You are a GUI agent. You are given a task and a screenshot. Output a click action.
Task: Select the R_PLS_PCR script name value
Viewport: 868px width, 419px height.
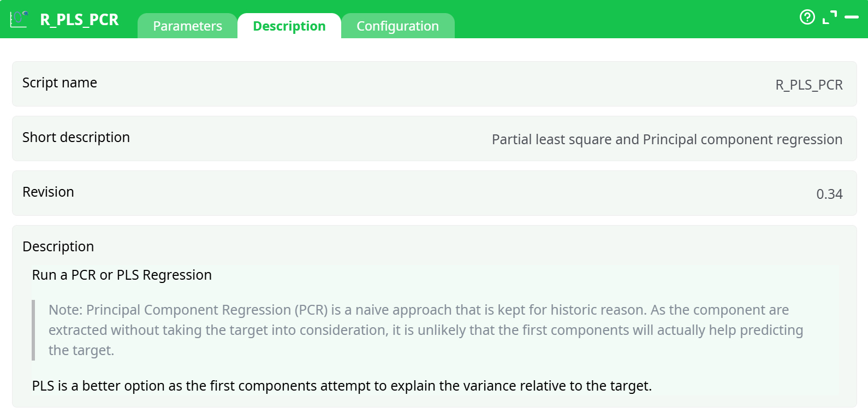click(808, 85)
